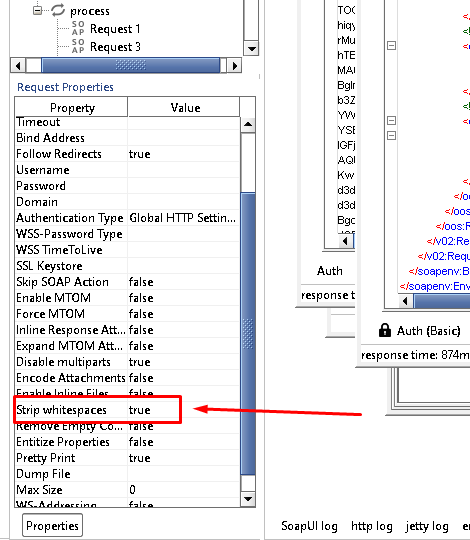Open the SoapUI log tab
Image resolution: width=470 pixels, height=540 pixels.
[309, 526]
